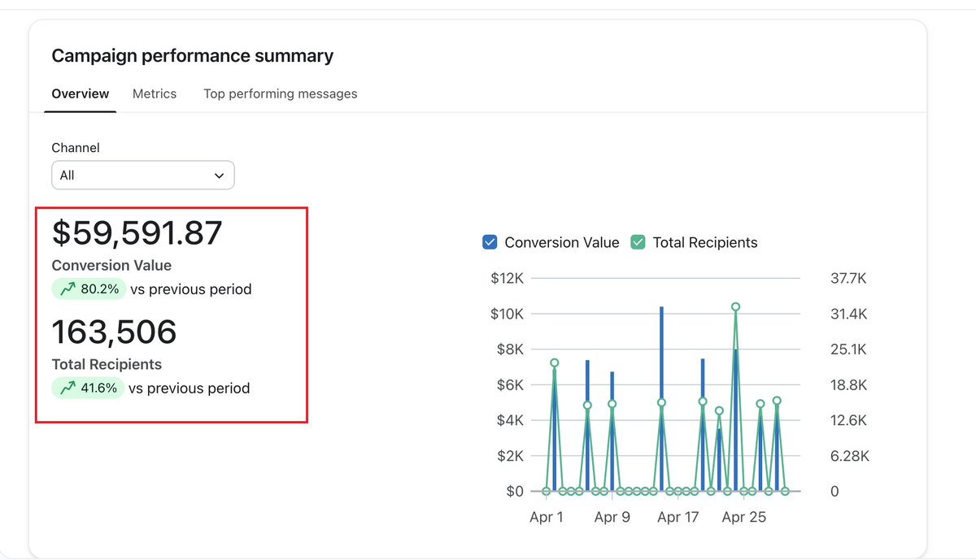Uncheck the Total Recipients legend checkbox

pos(638,242)
